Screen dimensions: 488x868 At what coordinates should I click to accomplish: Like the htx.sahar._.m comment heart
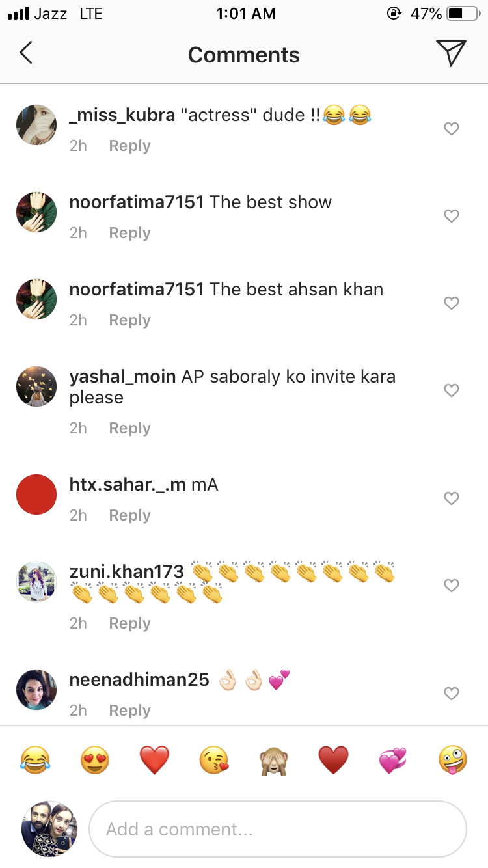coord(452,498)
